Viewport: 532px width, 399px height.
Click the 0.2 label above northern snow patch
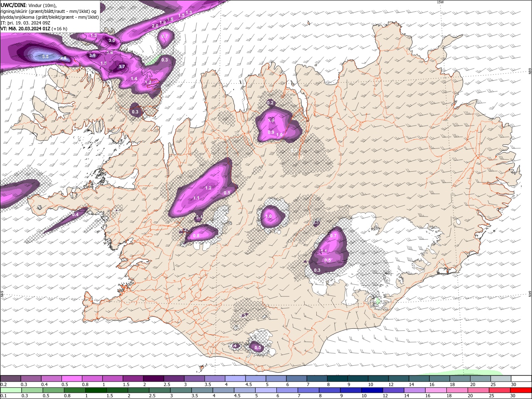coord(270,103)
